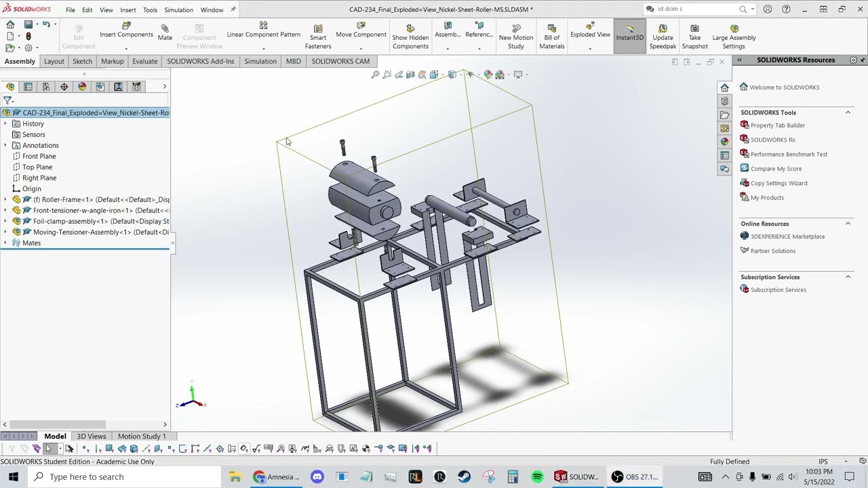Screen dimensions: 868x488
Task: Collapse SOLIDWORKS Tools section
Action: (848, 113)
